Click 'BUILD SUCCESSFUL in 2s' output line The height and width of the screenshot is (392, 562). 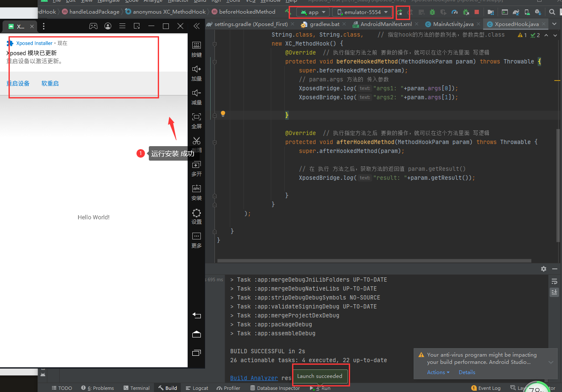coord(267,351)
